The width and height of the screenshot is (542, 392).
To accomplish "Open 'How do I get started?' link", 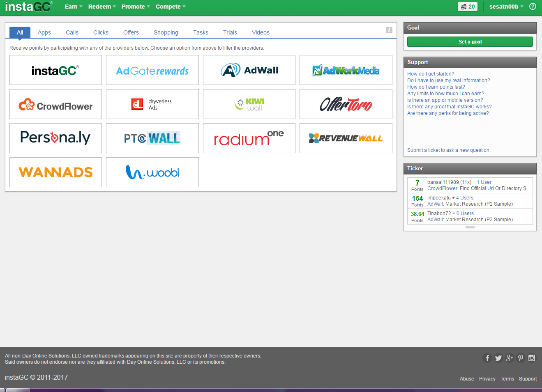I will click(x=431, y=74).
